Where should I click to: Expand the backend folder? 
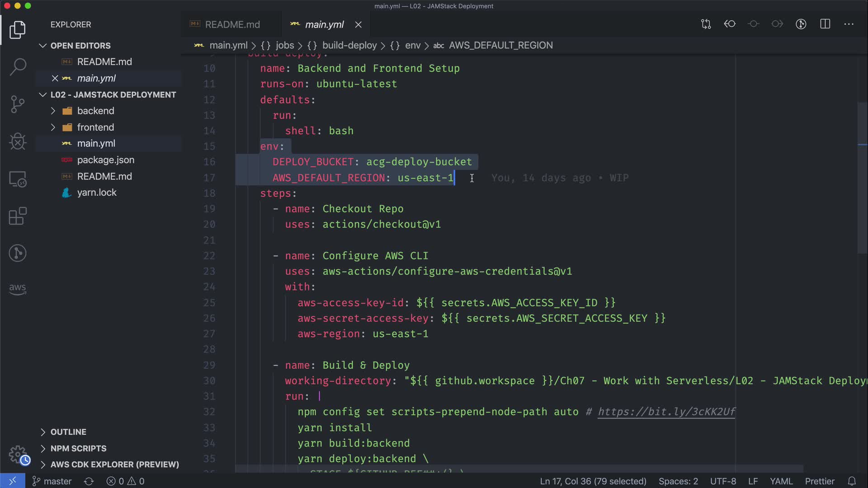[53, 111]
